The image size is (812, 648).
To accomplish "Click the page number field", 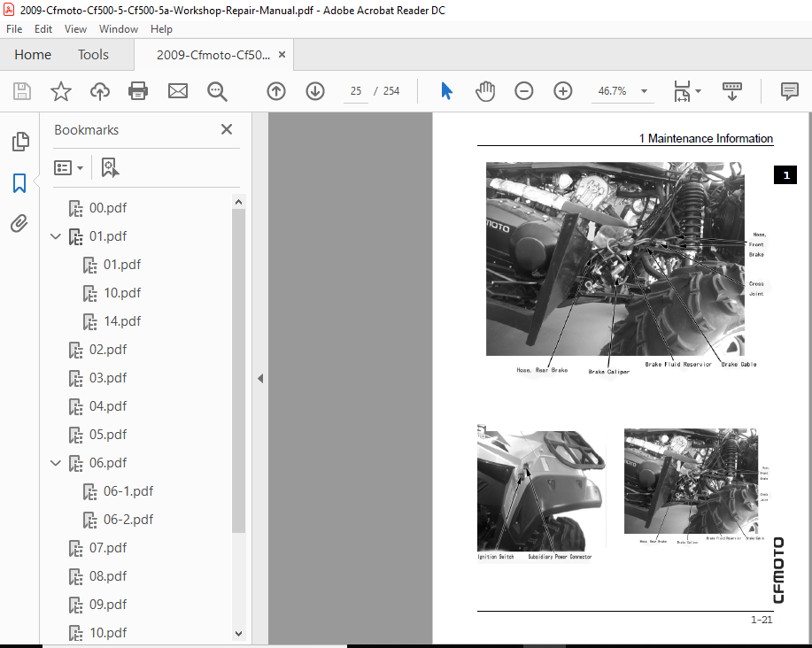I will (x=356, y=91).
